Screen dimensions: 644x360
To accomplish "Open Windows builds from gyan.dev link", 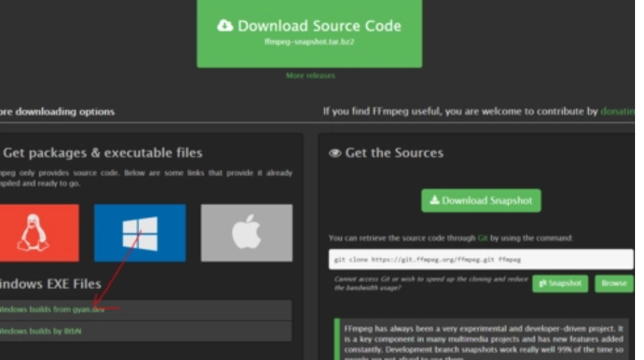I will coord(52,310).
